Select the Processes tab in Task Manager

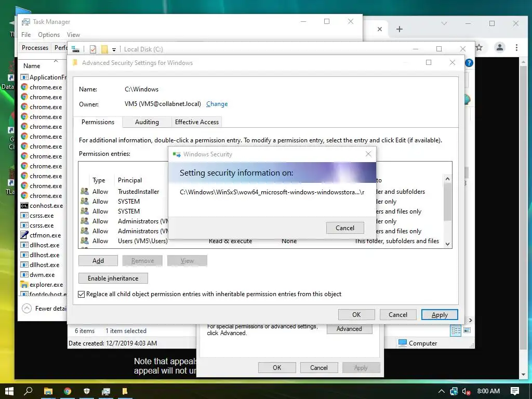point(35,47)
